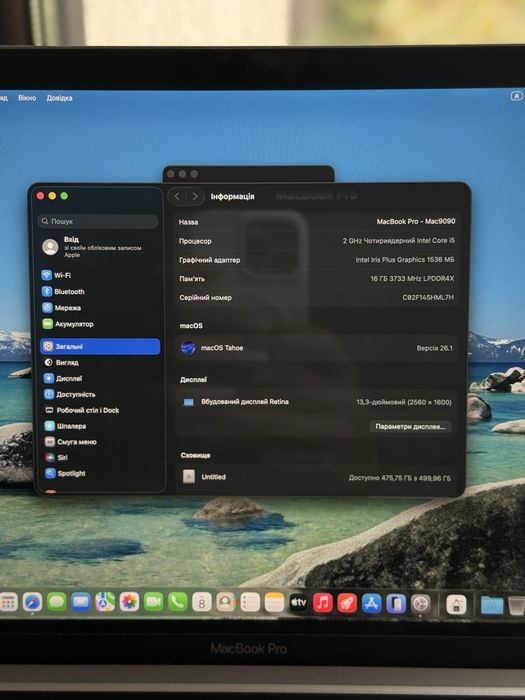The width and height of the screenshot is (525, 700).
Task: Open Apple TV from the Dock
Action: pyautogui.click(x=298, y=603)
